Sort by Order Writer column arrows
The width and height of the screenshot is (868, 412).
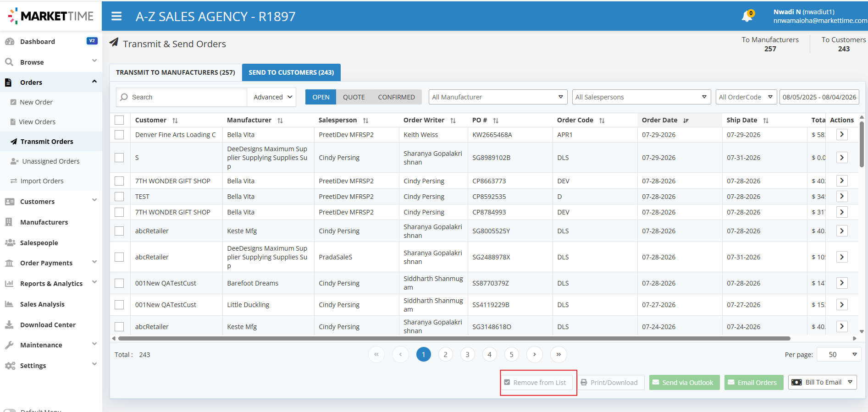coord(453,121)
